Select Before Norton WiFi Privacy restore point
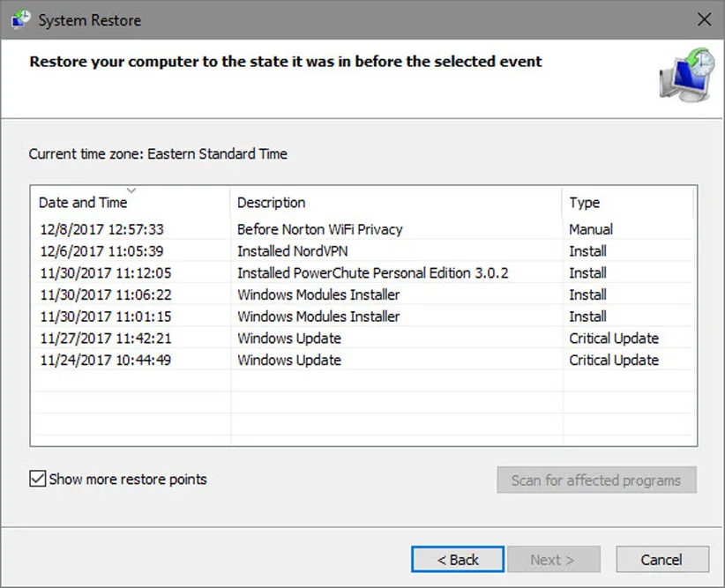The width and height of the screenshot is (725, 588). (319, 229)
